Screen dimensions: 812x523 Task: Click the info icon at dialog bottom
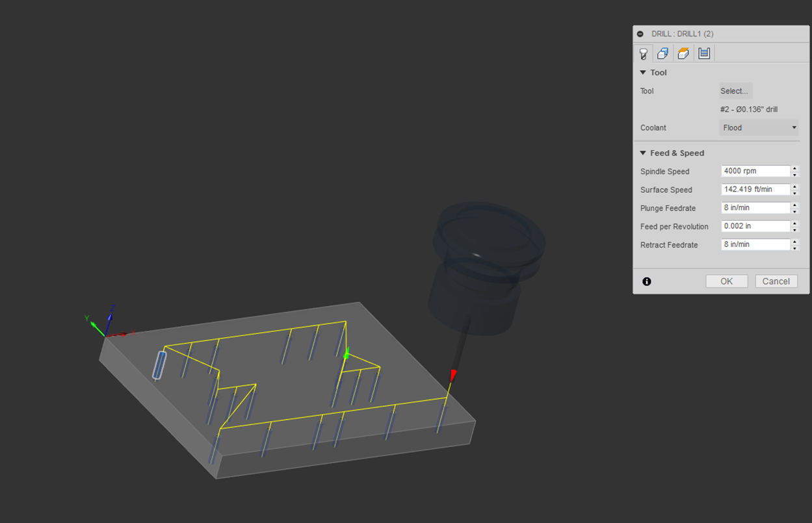[x=647, y=281]
